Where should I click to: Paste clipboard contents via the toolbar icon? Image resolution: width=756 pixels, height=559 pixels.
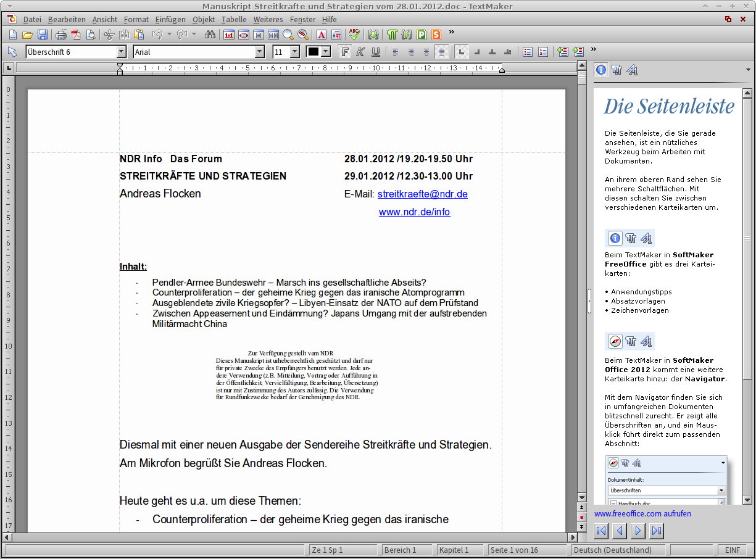coord(139,35)
